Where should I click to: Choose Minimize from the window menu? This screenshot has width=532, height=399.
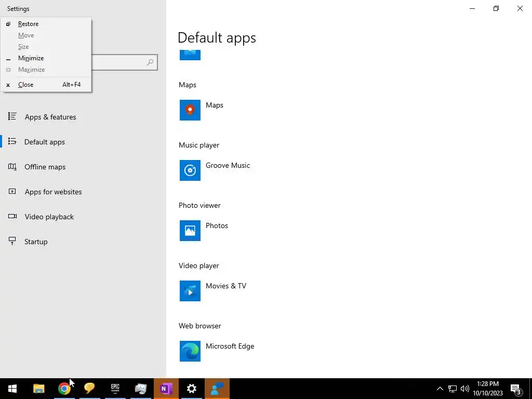tap(46, 58)
